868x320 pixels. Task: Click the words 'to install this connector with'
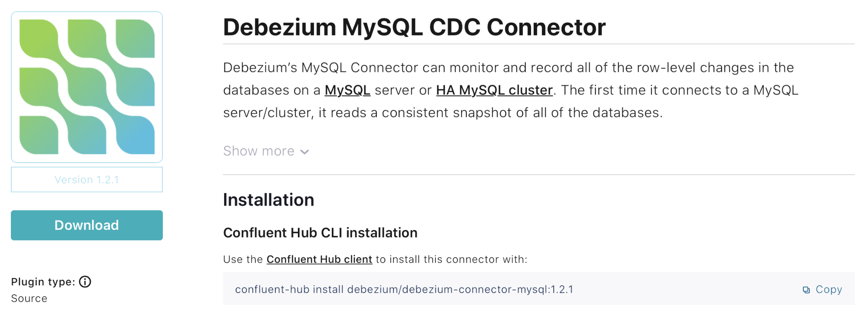click(452, 259)
